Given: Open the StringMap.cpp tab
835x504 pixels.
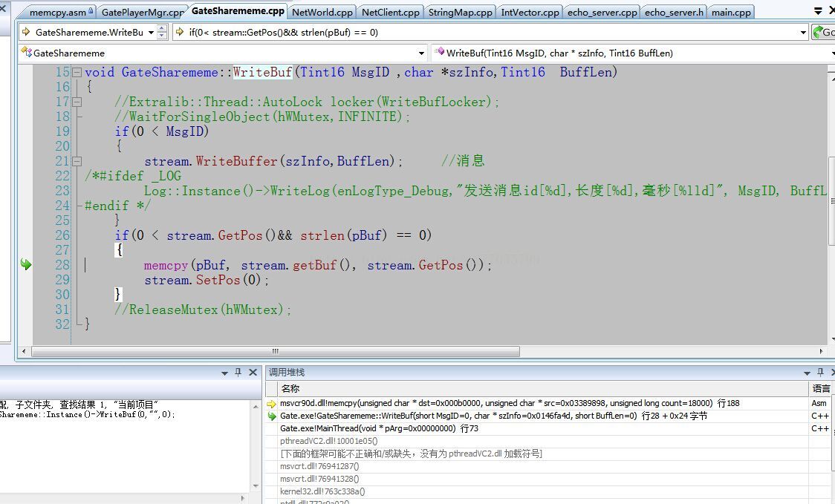Looking at the screenshot, I should point(460,12).
